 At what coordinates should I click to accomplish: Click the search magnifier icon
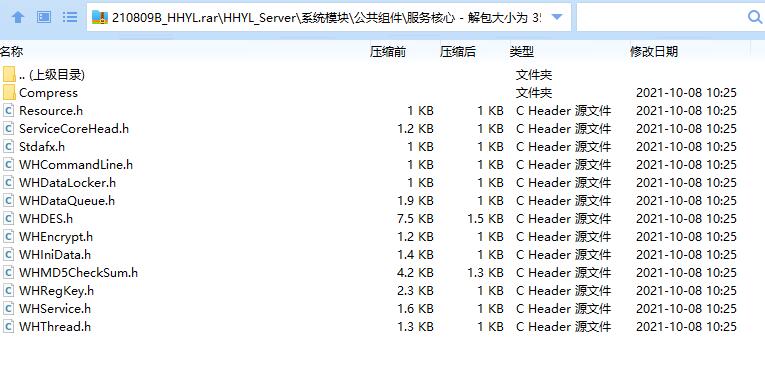point(755,18)
